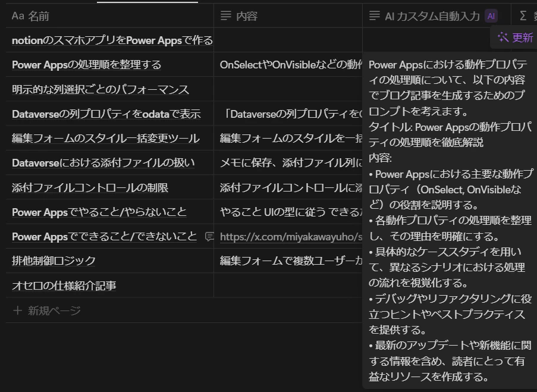Select the 内容 cell starting 編集フォームで複数ユーザー
Viewport: 537px width, 392px height.
pyautogui.click(x=288, y=261)
